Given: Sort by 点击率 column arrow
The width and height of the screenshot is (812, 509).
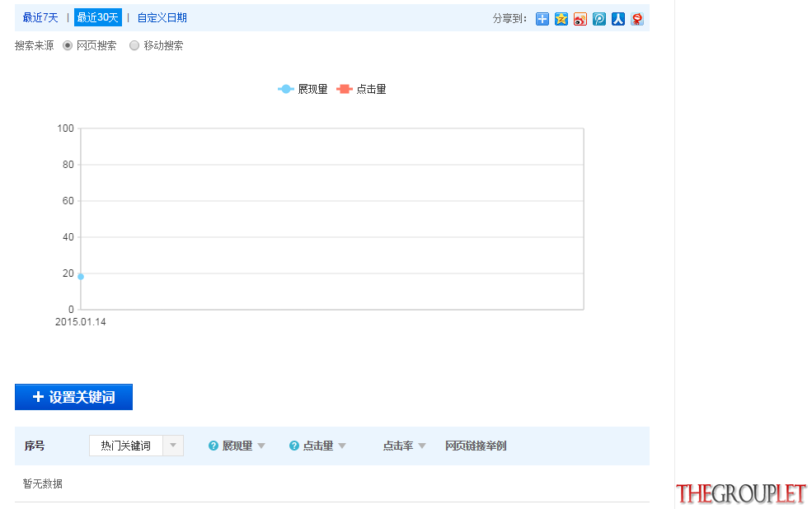Looking at the screenshot, I should click(422, 446).
